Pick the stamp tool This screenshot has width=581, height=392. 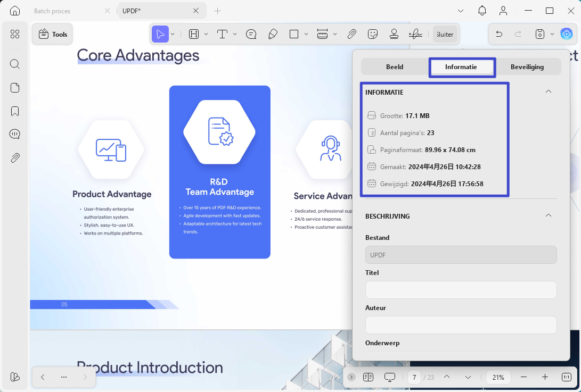click(x=394, y=35)
